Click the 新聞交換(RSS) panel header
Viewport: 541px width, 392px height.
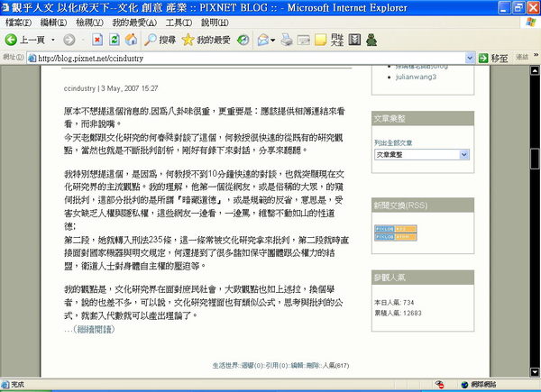(423, 205)
